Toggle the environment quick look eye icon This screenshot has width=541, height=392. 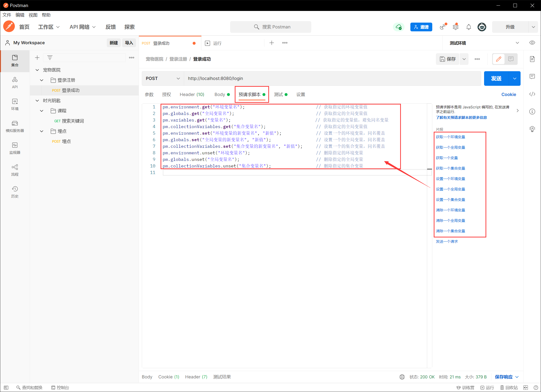[532, 43]
